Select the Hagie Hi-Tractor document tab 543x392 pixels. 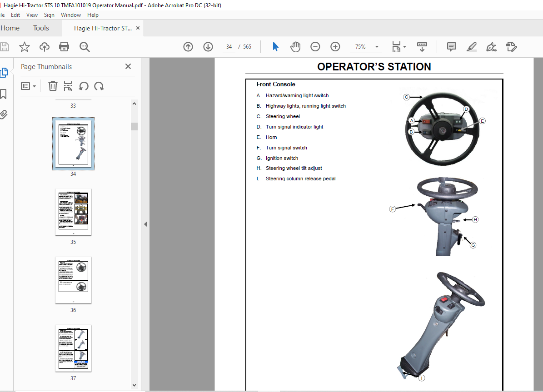coord(103,29)
